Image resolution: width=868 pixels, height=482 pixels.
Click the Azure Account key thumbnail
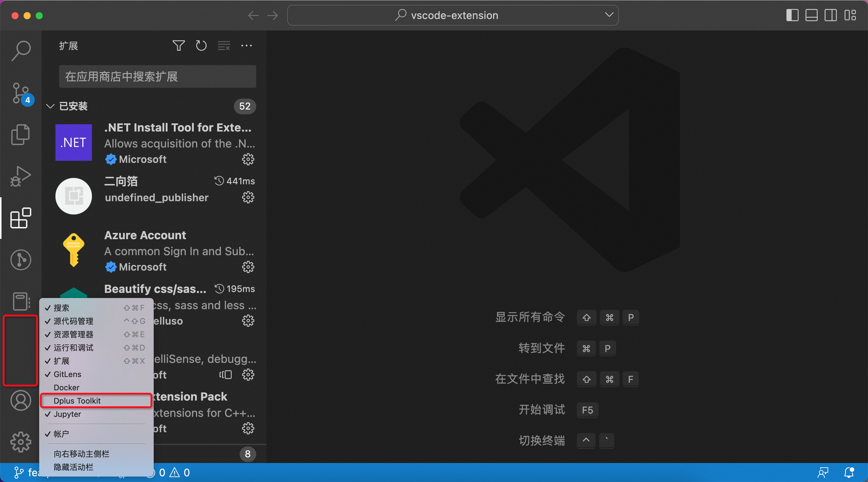click(74, 250)
